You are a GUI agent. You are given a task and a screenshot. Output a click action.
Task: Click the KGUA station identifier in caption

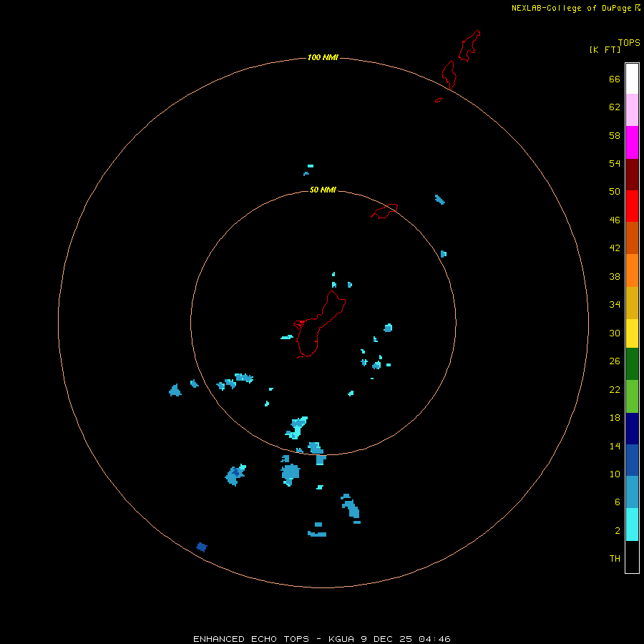[341, 639]
